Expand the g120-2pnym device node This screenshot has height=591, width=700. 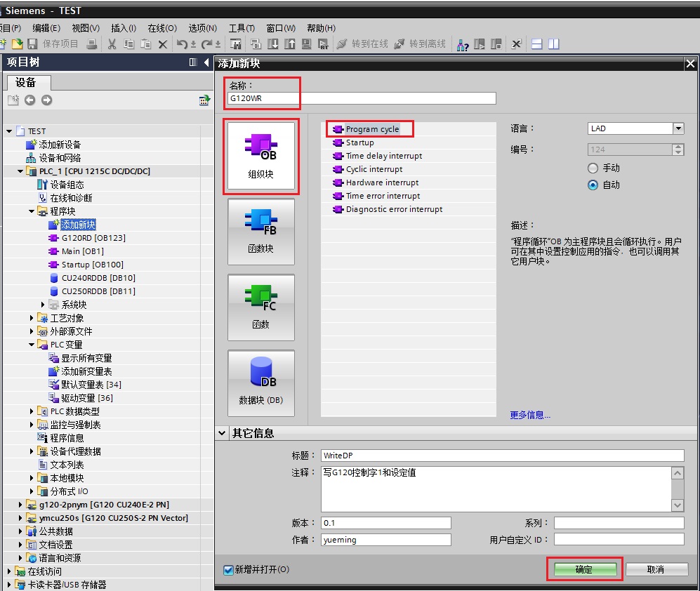(20, 505)
